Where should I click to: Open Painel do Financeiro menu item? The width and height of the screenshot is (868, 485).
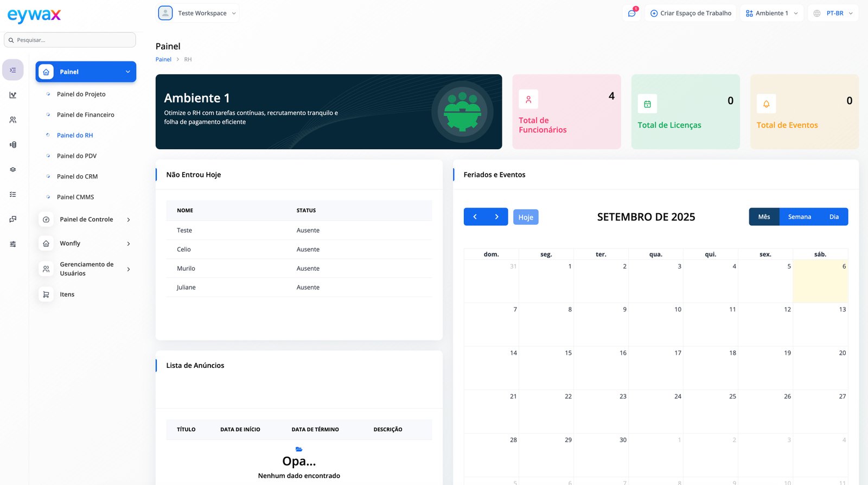coord(85,115)
